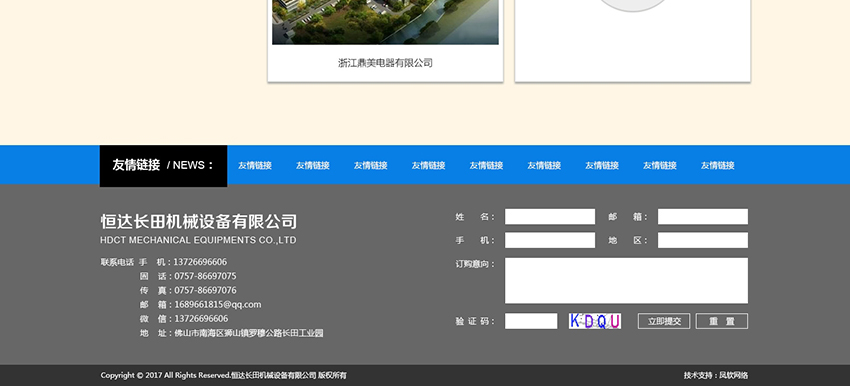Viewport: 850px width, 386px height.
Task: Open the last 友情链接 link in blue bar
Action: 717,165
